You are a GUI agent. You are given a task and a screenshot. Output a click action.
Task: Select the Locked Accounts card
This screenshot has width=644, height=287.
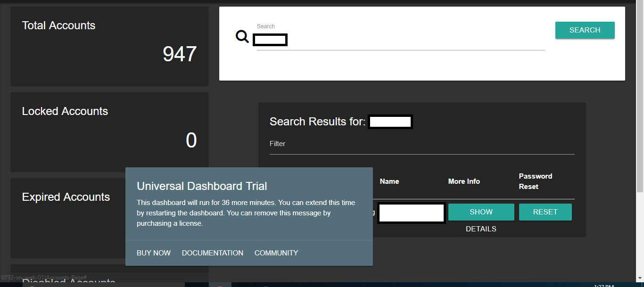109,132
